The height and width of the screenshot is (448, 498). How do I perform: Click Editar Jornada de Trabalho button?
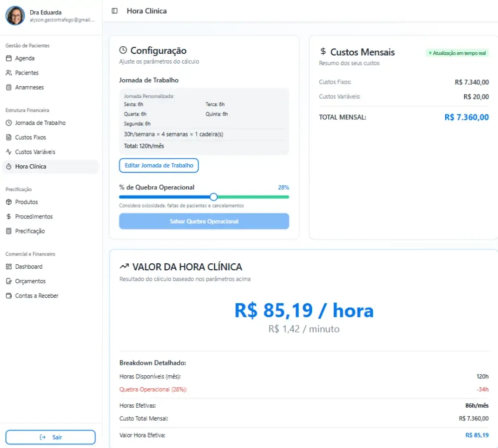[x=159, y=165]
